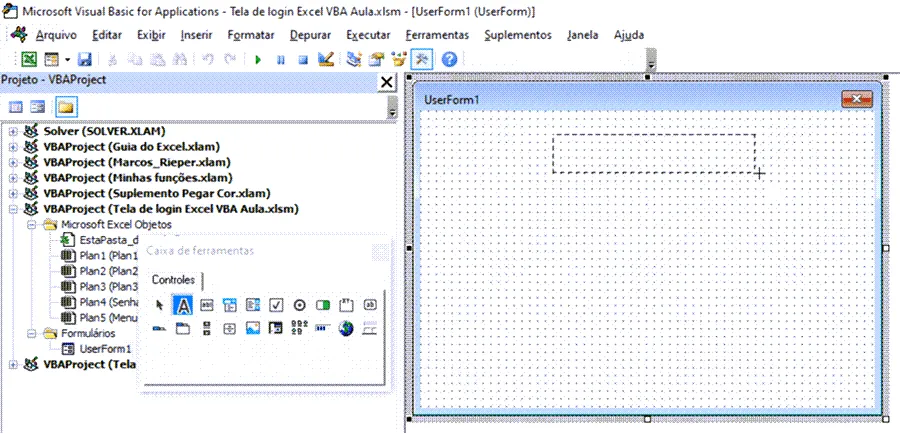Select the OptionButton control in toolbox

300,305
